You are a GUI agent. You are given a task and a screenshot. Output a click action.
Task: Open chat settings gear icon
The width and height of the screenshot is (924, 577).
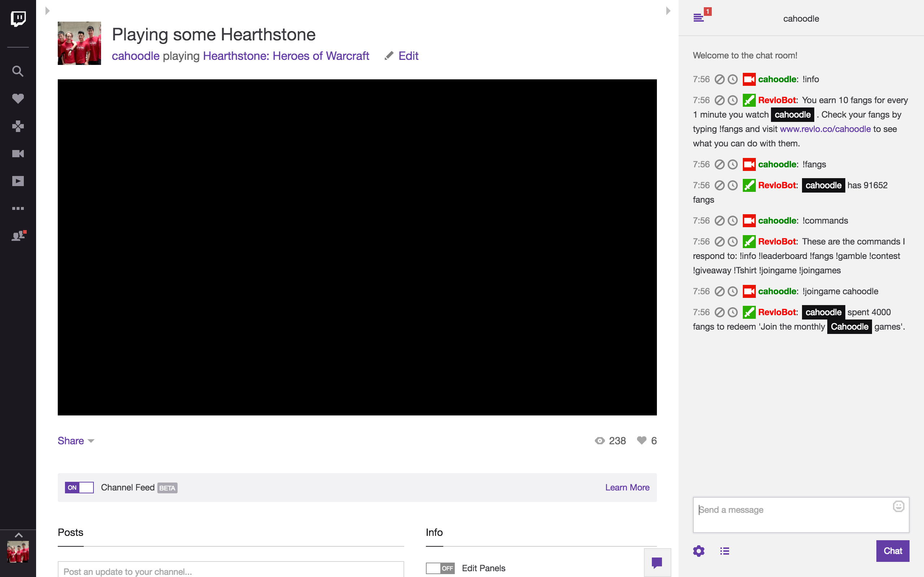(698, 551)
